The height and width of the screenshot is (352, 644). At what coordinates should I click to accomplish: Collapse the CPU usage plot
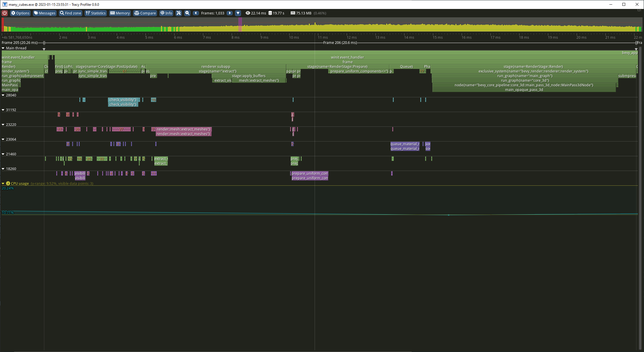(x=3, y=184)
